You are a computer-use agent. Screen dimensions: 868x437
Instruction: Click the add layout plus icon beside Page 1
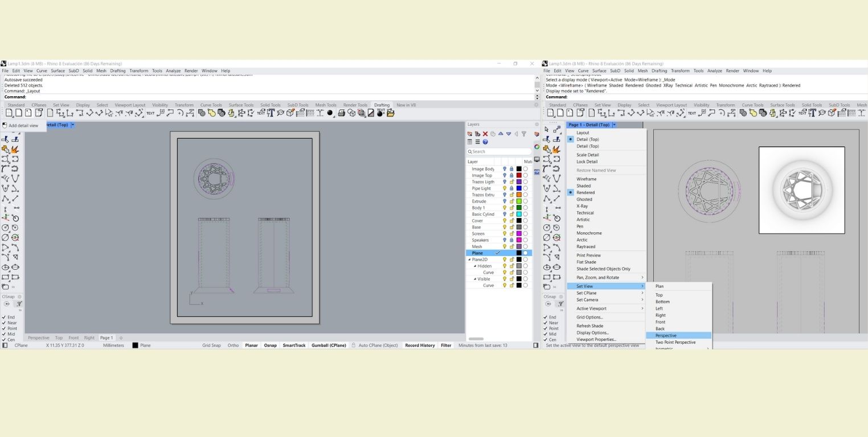coord(121,338)
